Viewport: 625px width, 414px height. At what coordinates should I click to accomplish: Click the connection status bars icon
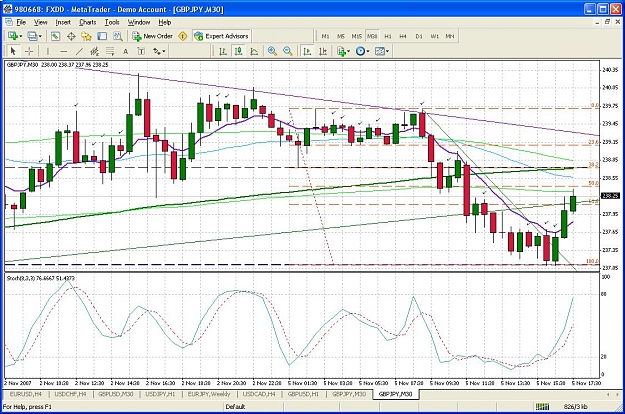(x=542, y=406)
